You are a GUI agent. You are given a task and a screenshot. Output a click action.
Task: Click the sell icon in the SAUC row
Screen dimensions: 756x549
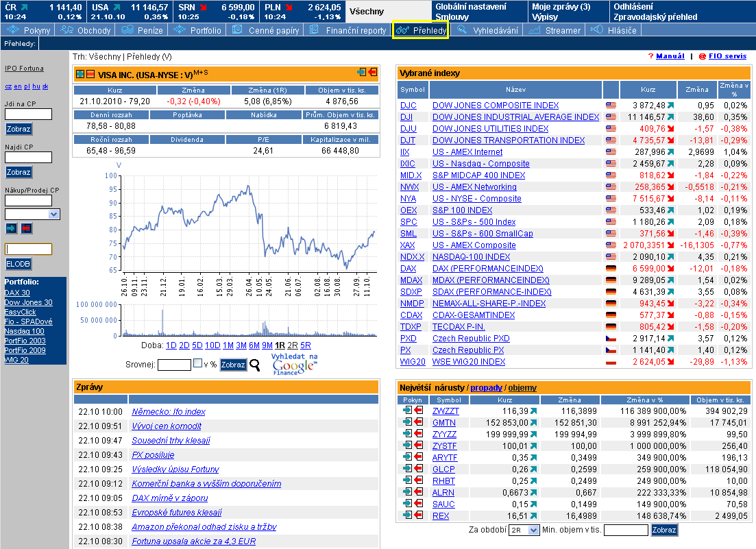pos(419,503)
